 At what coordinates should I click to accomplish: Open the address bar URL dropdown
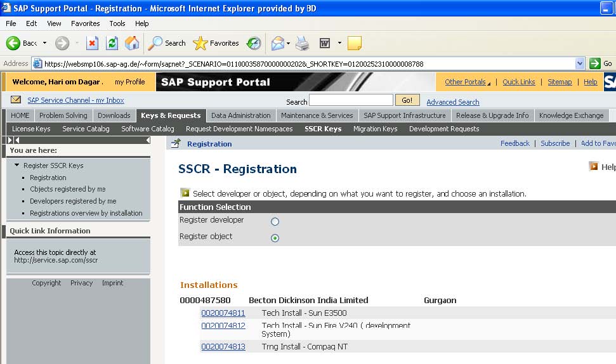tap(580, 63)
